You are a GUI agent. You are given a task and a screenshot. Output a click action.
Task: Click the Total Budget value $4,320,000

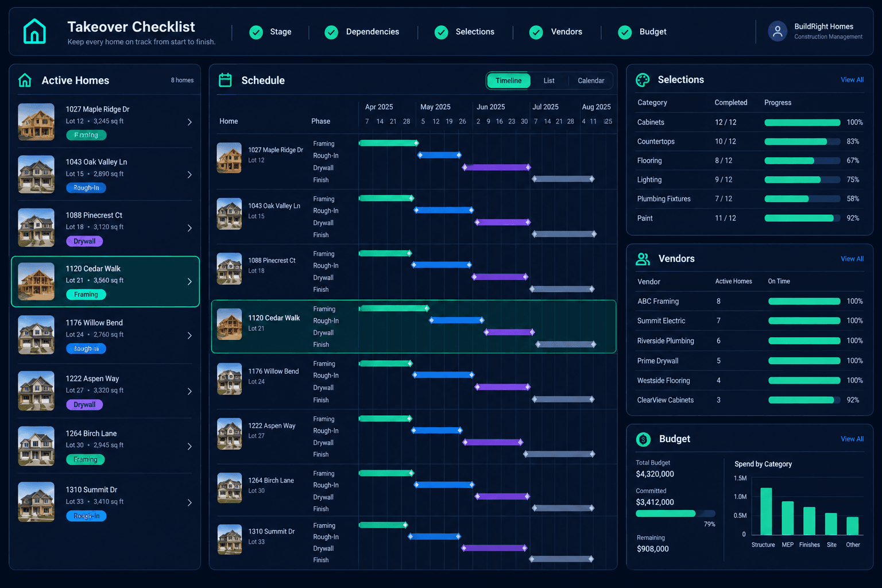click(x=655, y=474)
